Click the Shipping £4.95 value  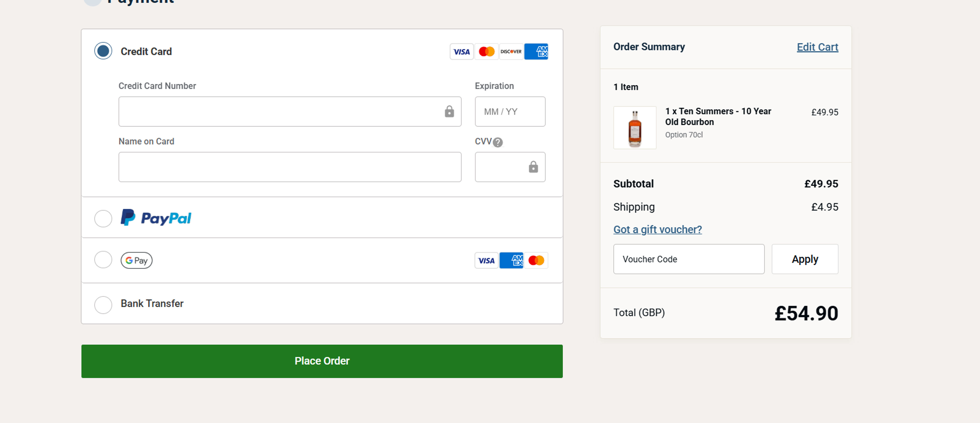[x=824, y=207]
